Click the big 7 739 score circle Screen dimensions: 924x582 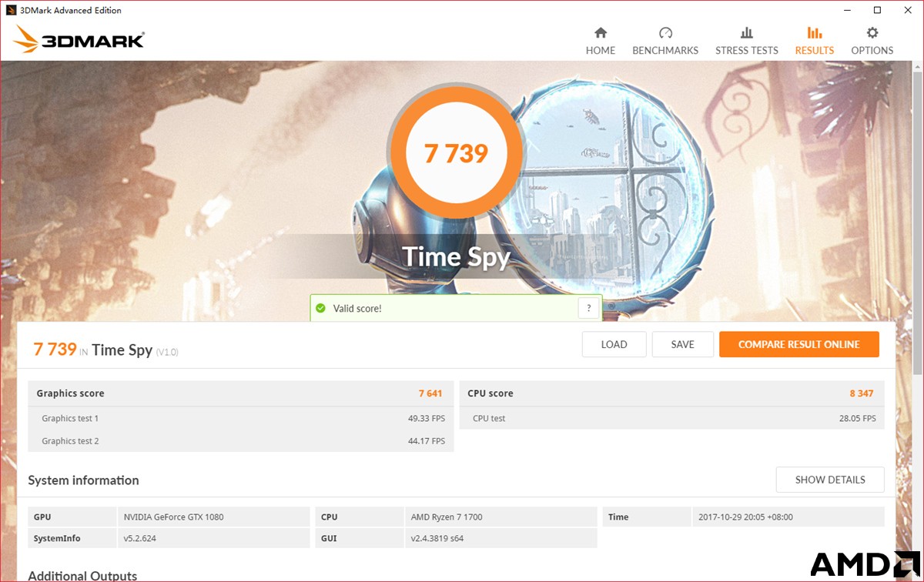457,153
